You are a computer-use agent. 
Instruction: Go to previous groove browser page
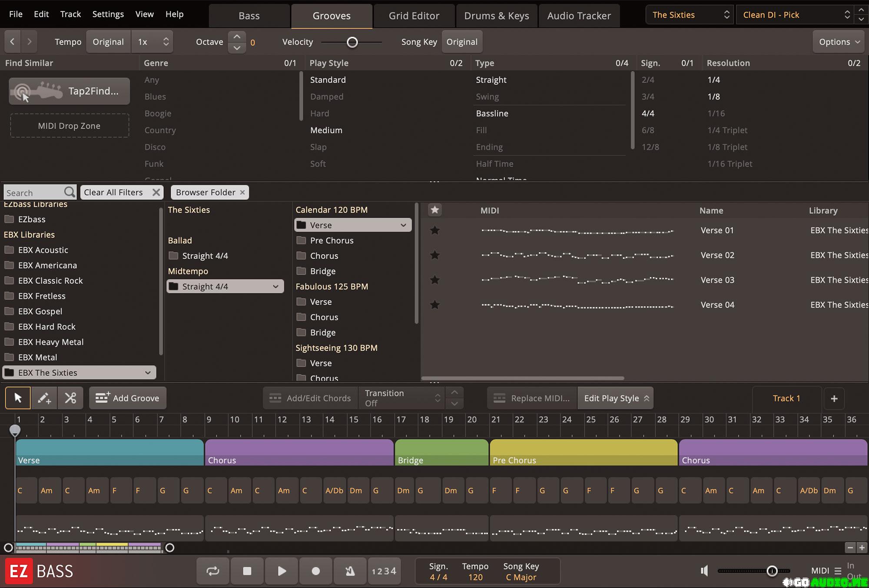tap(12, 42)
